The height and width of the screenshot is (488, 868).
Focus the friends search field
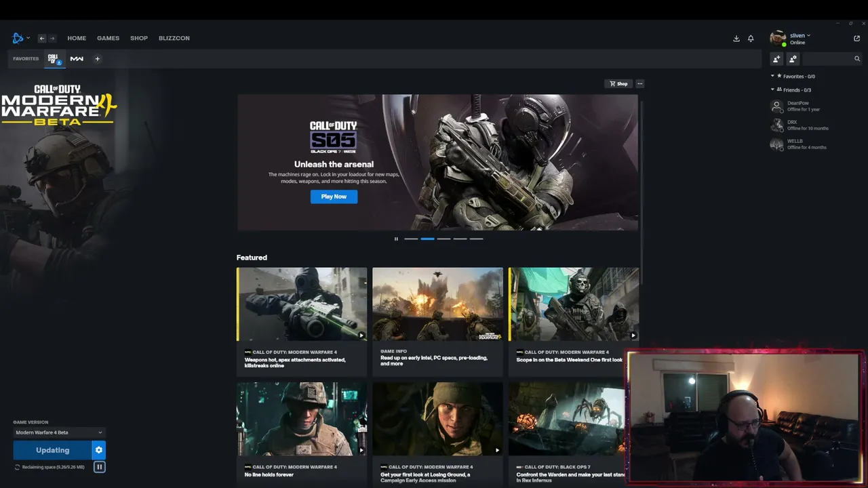point(833,59)
